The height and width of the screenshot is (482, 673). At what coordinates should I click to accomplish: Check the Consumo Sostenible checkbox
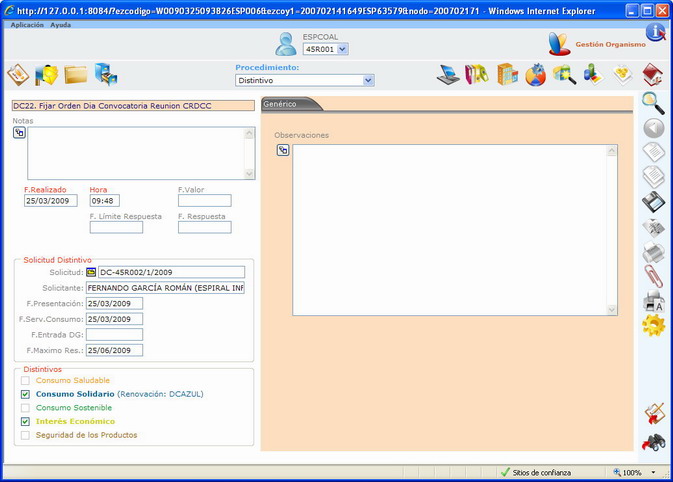coord(25,408)
